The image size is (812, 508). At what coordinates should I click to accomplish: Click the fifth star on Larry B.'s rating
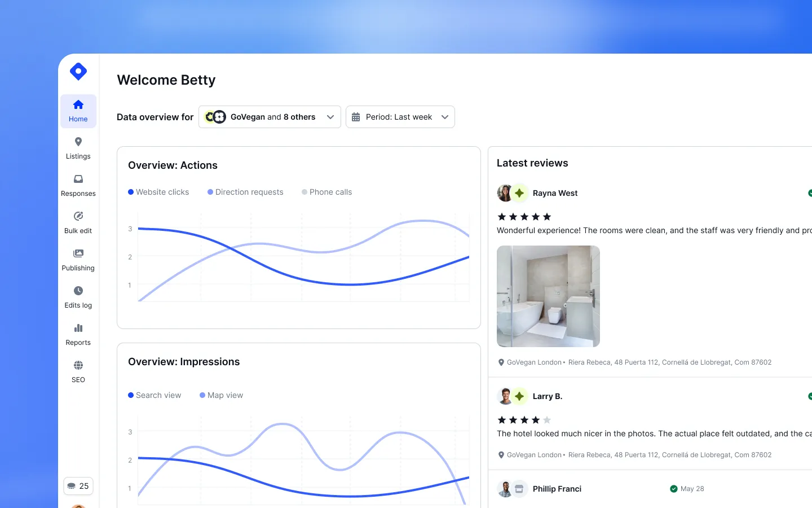coord(545,420)
